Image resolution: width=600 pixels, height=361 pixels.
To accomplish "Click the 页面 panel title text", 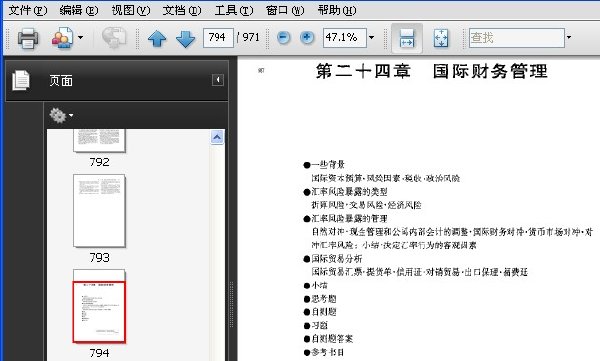I will coord(60,81).
